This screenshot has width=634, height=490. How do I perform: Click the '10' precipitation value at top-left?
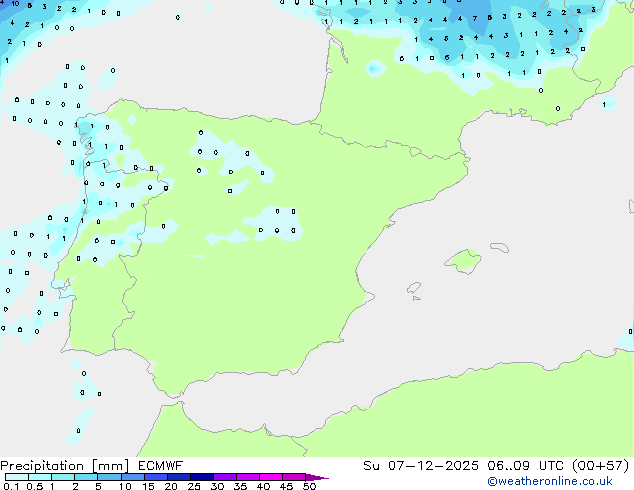[15, 4]
